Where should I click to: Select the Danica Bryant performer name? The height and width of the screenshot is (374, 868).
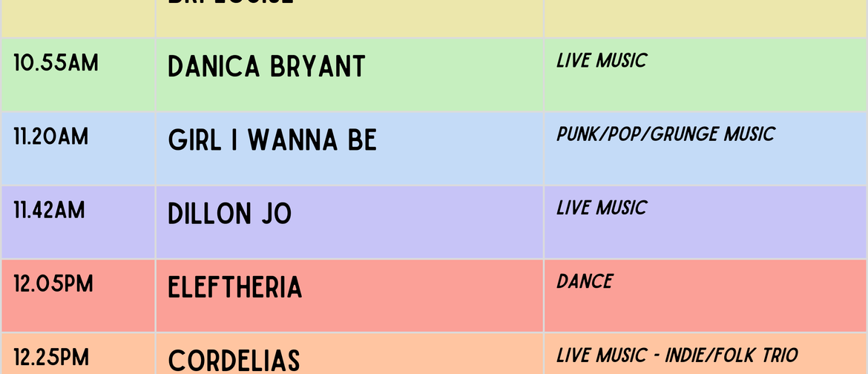[266, 67]
